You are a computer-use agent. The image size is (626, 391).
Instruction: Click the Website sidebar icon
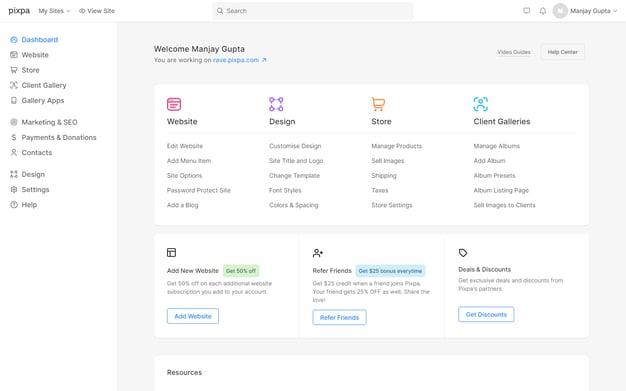coord(14,55)
